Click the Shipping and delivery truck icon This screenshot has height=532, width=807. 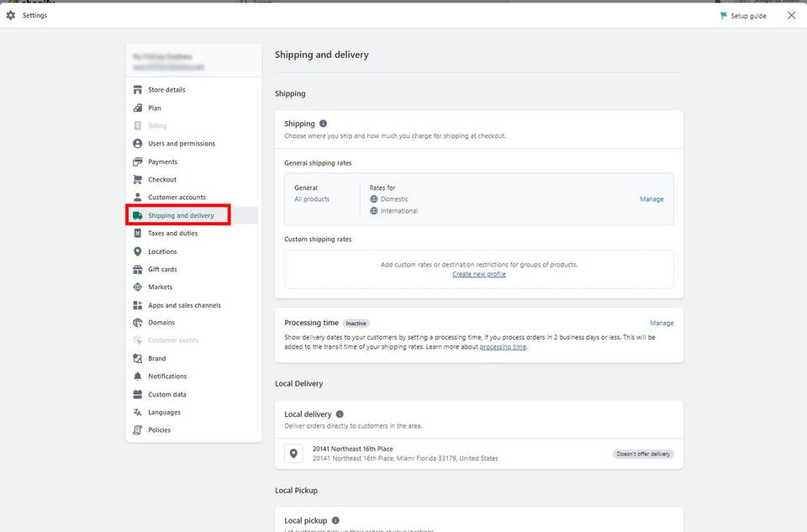pyautogui.click(x=137, y=216)
